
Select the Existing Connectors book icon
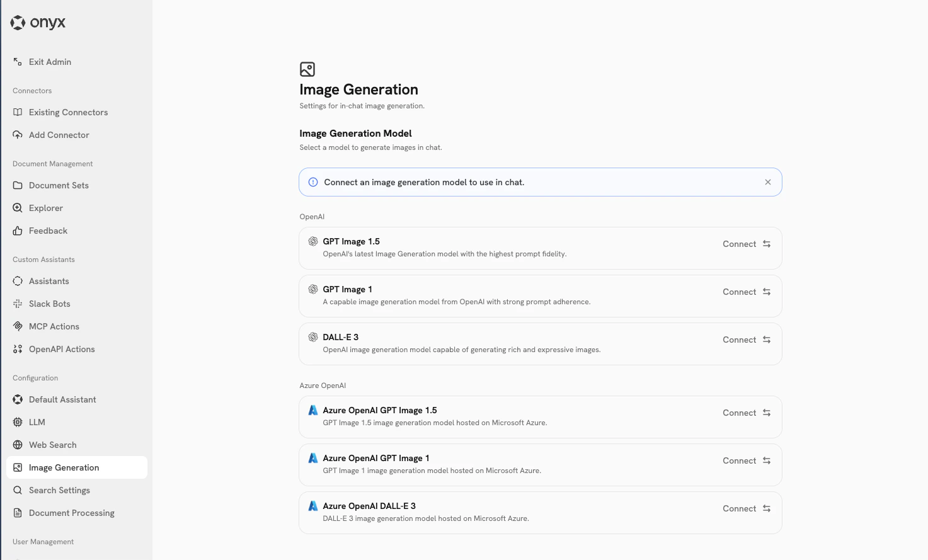[x=18, y=111]
